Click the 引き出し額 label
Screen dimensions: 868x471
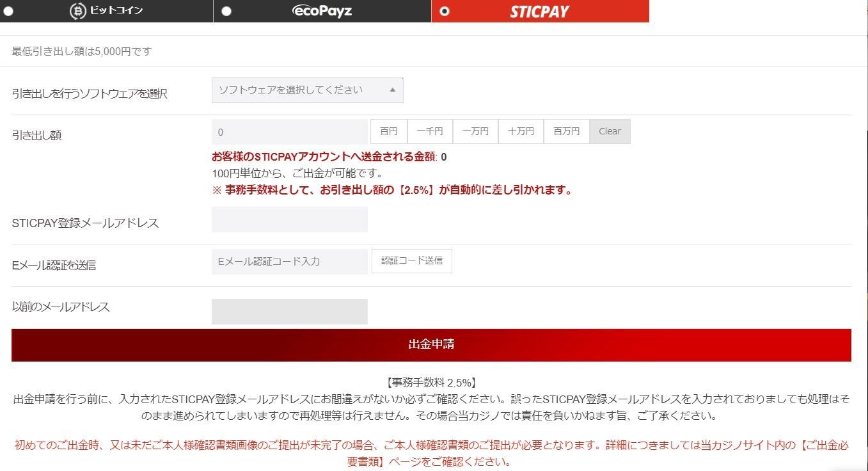pos(36,135)
